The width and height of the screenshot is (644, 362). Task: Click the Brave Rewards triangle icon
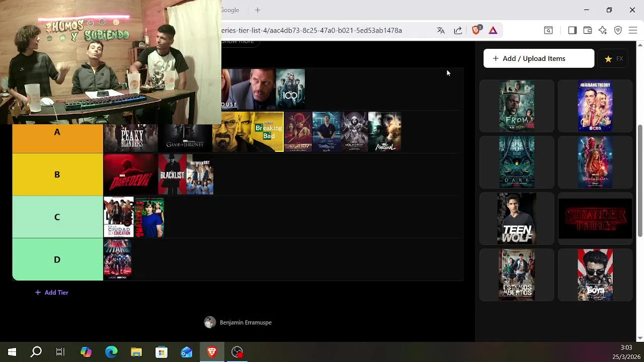(x=493, y=30)
